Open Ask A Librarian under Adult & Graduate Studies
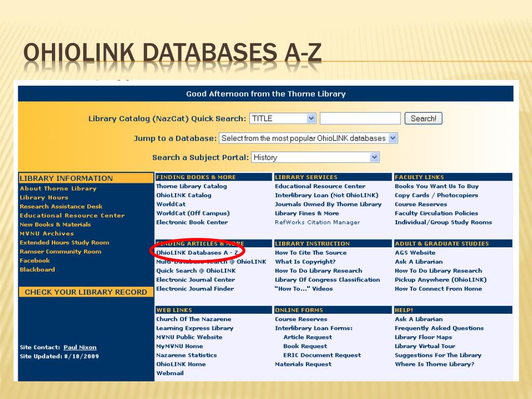 419,262
